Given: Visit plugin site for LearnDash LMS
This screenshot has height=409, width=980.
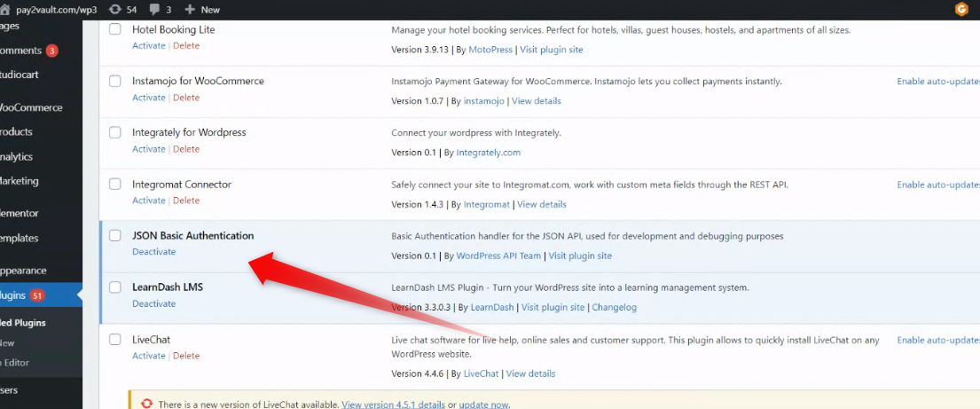Looking at the screenshot, I should point(553,308).
